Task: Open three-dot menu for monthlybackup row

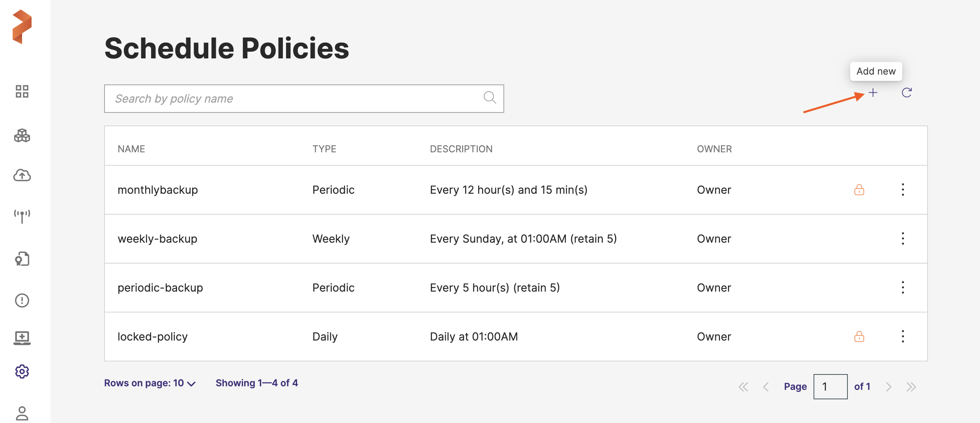Action: (x=903, y=190)
